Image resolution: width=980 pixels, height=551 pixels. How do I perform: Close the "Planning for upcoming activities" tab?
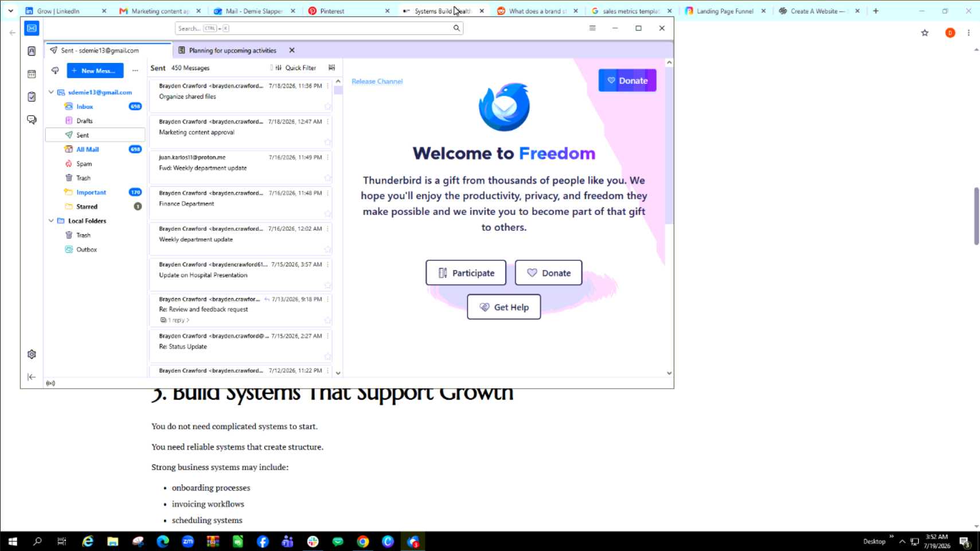coord(292,50)
